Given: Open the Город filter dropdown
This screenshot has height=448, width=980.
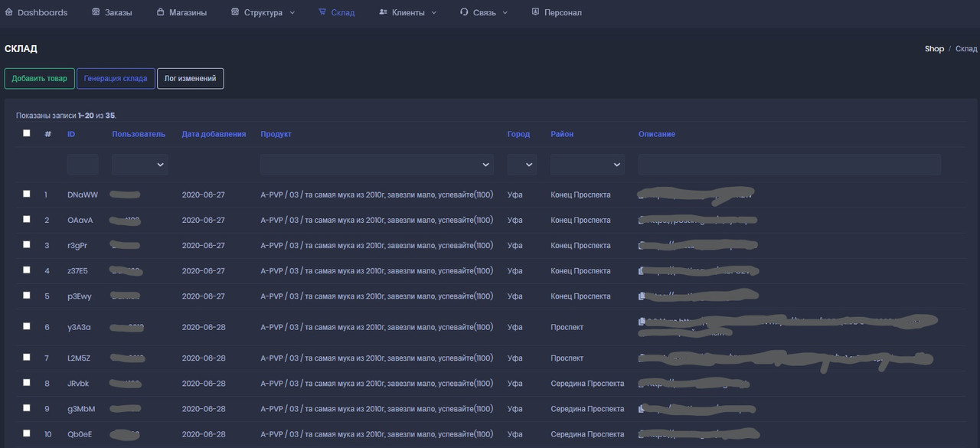Looking at the screenshot, I should [522, 165].
